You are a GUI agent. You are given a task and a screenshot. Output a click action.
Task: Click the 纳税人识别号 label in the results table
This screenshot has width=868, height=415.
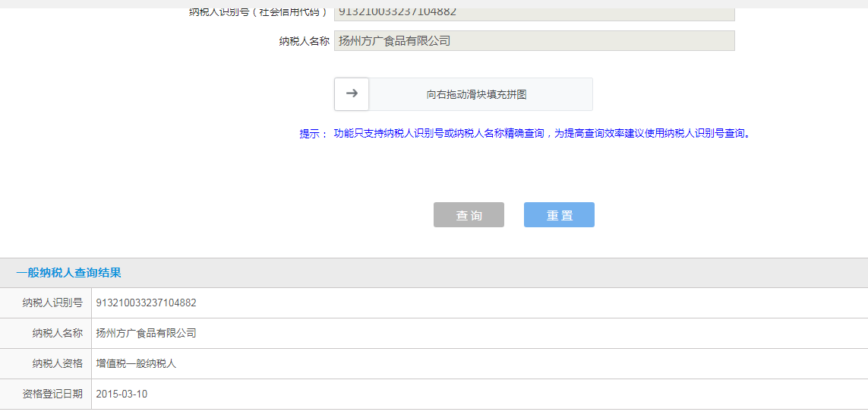52,303
